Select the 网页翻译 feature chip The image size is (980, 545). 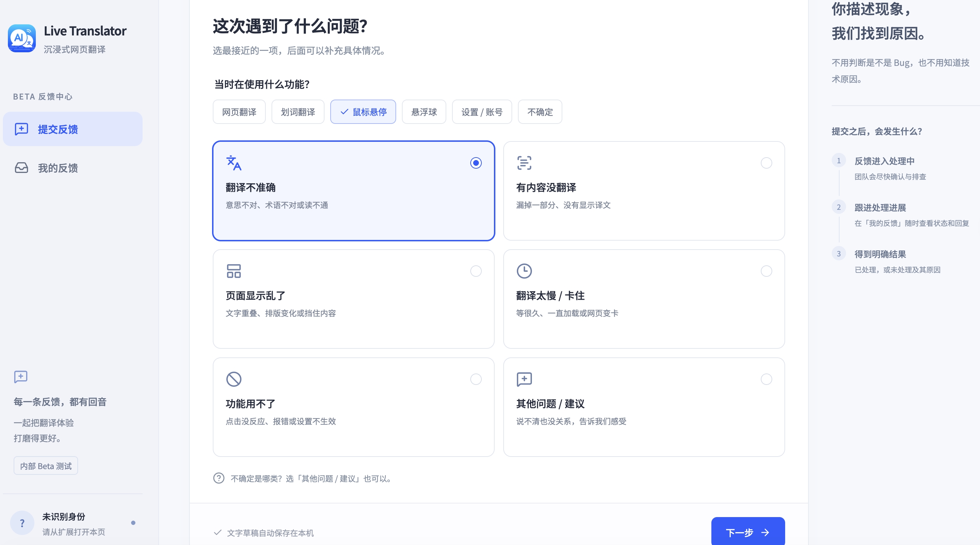(x=239, y=112)
